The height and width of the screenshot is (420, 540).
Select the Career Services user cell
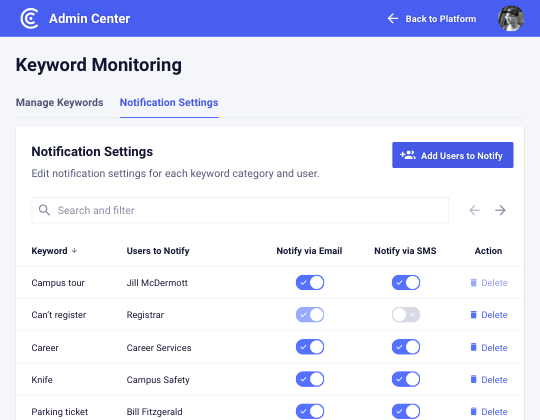tap(159, 348)
